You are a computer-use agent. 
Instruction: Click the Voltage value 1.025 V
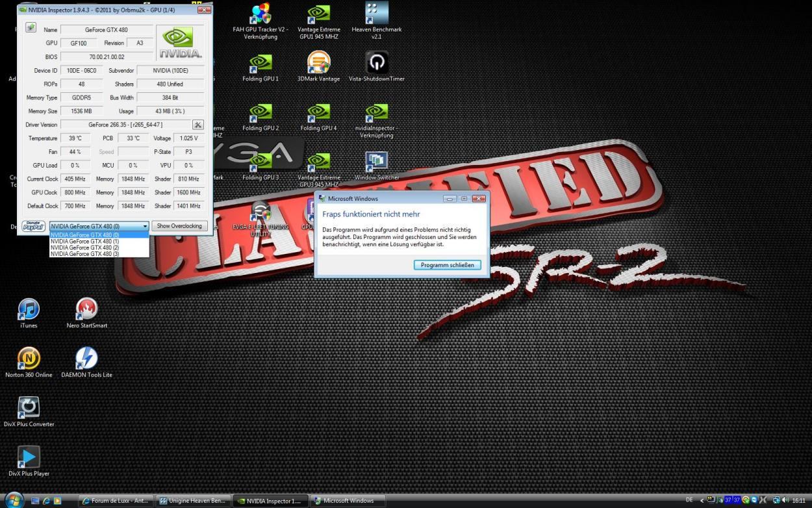point(189,138)
